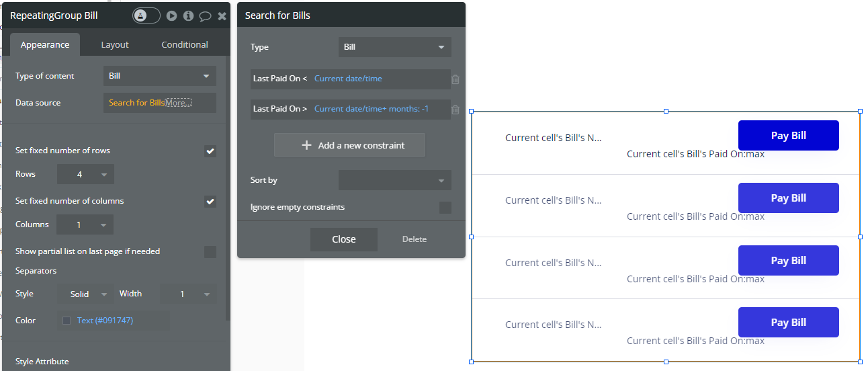Click the comment bubble icon
This screenshot has width=868, height=371.
pyautogui.click(x=205, y=15)
